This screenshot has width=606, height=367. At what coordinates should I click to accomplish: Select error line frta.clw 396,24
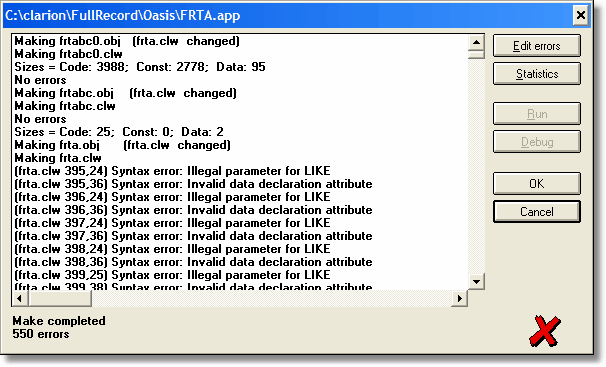point(172,197)
